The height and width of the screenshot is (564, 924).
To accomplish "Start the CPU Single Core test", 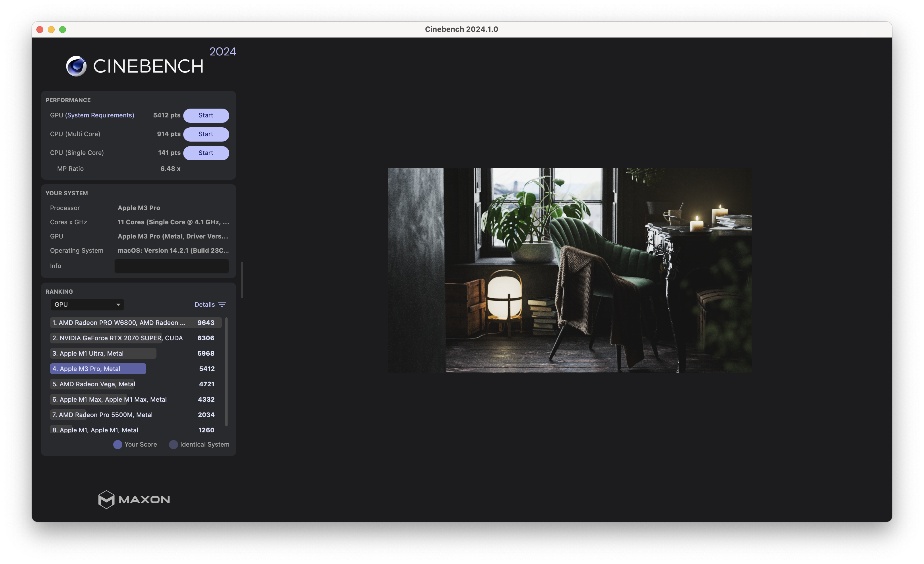I will [x=206, y=153].
